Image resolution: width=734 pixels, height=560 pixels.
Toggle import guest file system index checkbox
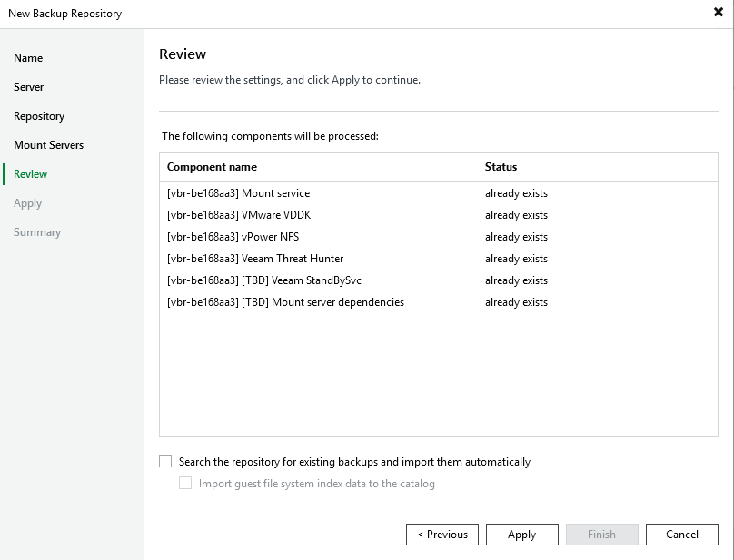click(x=185, y=484)
